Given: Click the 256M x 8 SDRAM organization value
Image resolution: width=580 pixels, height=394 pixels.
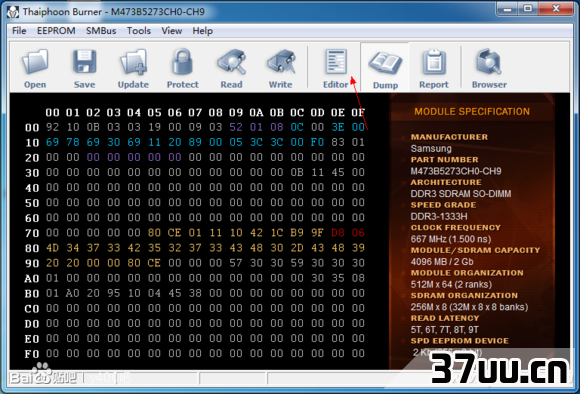Looking at the screenshot, I should [469, 307].
